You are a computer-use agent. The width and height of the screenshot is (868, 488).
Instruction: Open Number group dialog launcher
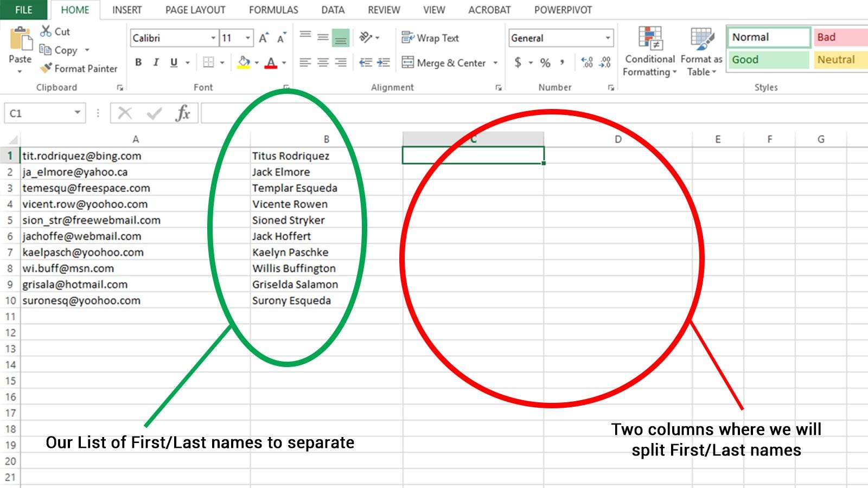click(611, 88)
